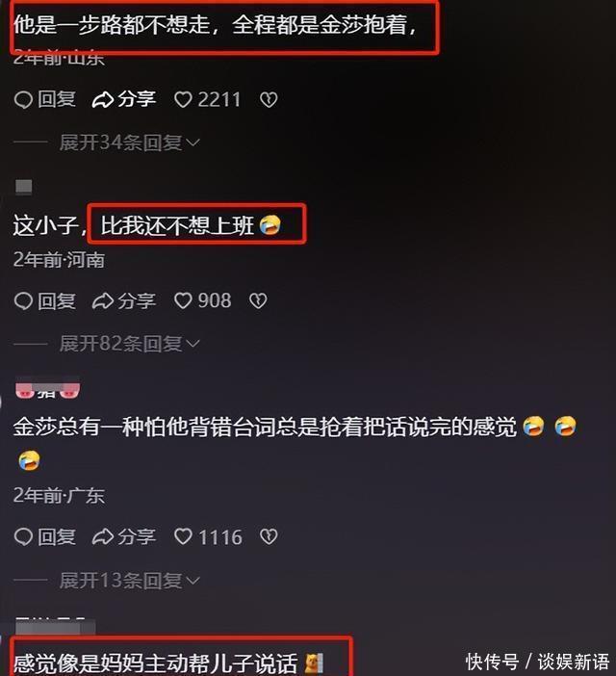The image size is (616, 676).
Task: Reply to the Guangdong comment
Action: [x=45, y=536]
